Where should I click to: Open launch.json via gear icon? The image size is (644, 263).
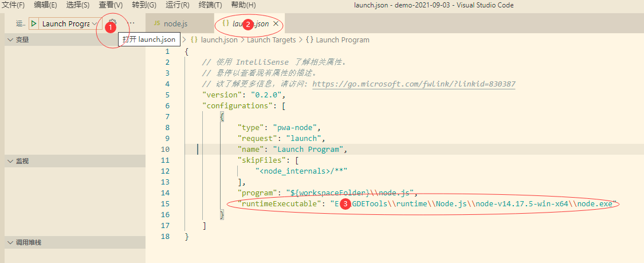pos(112,23)
